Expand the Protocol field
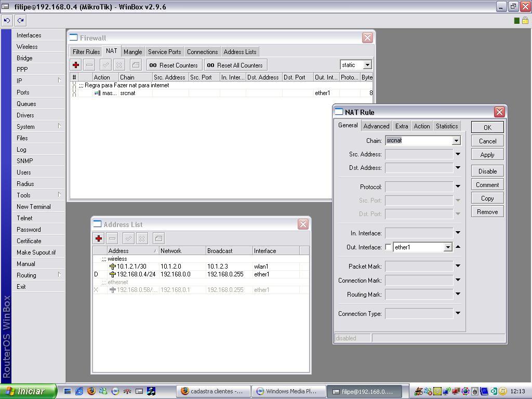Screen dimensions: 532x399 pos(458,187)
